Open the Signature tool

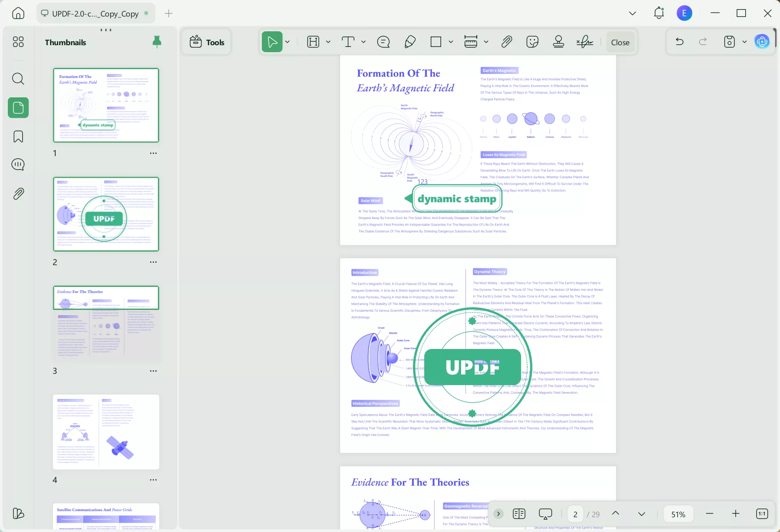pyautogui.click(x=583, y=42)
